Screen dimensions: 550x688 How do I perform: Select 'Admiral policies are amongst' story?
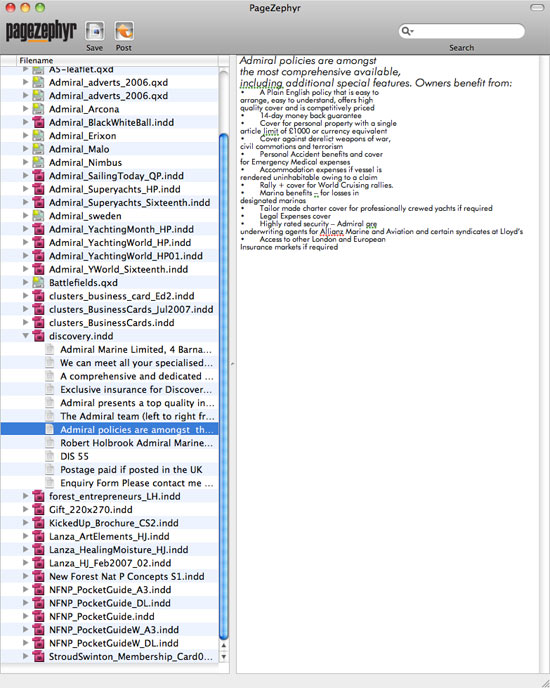[x=109, y=430]
